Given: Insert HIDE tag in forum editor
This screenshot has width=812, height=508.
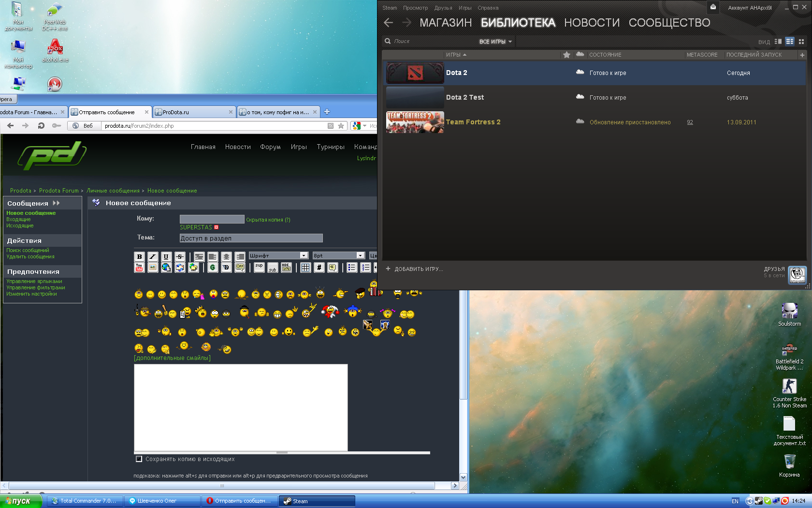Looking at the screenshot, I should coord(286,268).
